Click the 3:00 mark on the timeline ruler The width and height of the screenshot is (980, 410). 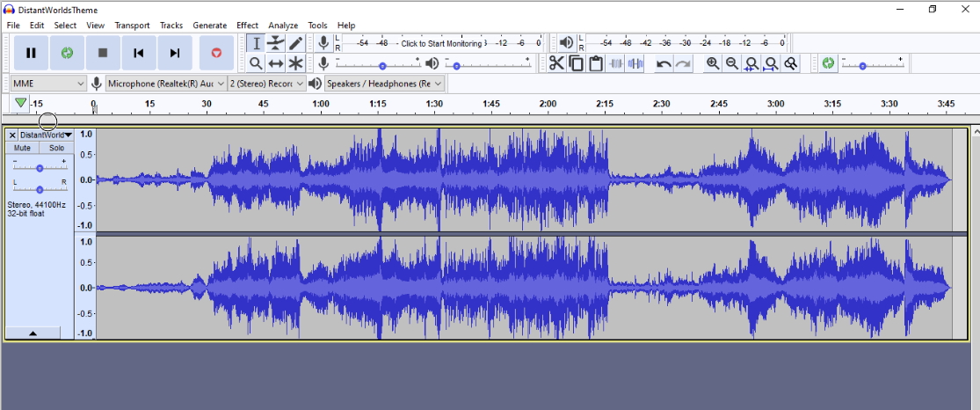[775, 104]
